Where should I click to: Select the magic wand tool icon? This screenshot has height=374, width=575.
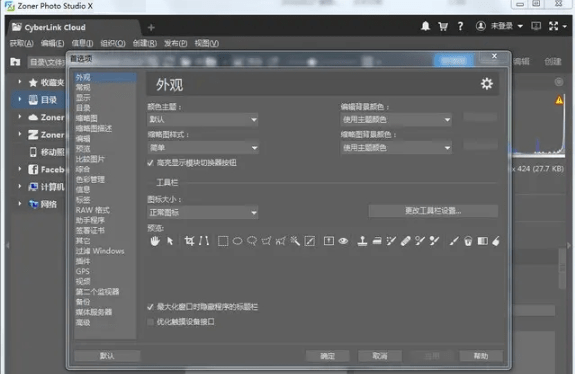pyautogui.click(x=295, y=241)
